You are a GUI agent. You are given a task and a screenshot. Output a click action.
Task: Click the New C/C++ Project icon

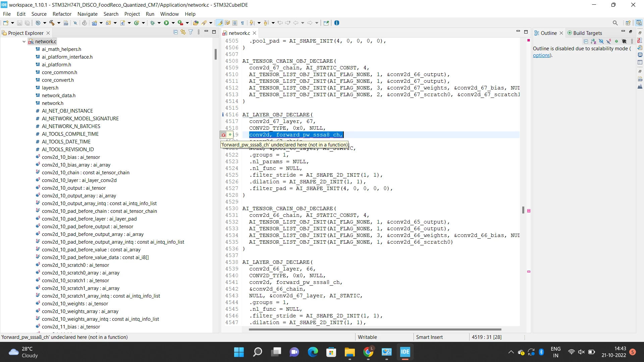coord(95,23)
